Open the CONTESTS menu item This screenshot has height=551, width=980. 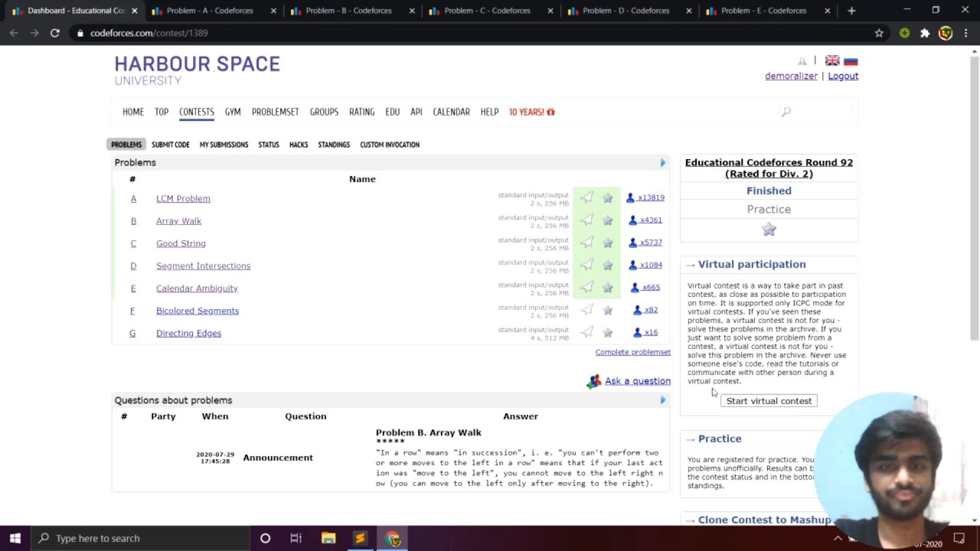point(197,112)
